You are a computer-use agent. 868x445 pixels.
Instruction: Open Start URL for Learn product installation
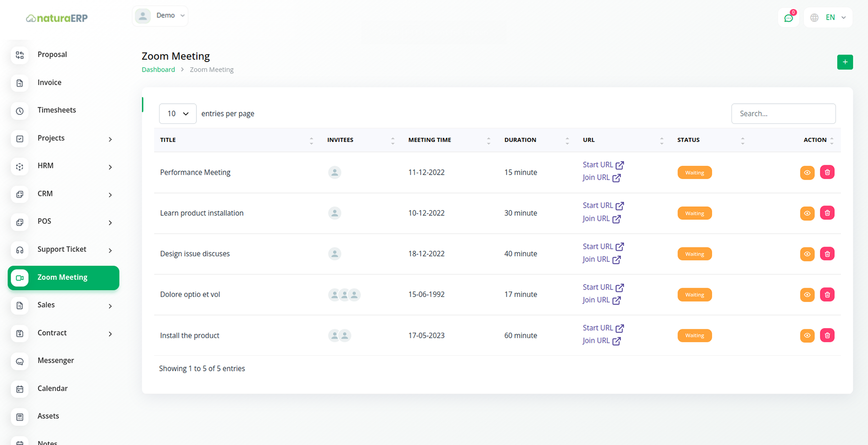point(603,206)
